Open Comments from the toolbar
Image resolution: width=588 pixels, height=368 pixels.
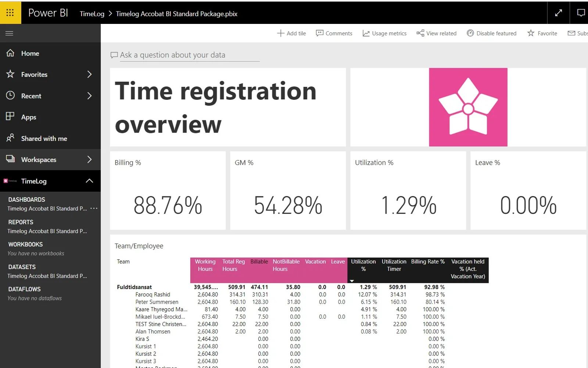[334, 33]
